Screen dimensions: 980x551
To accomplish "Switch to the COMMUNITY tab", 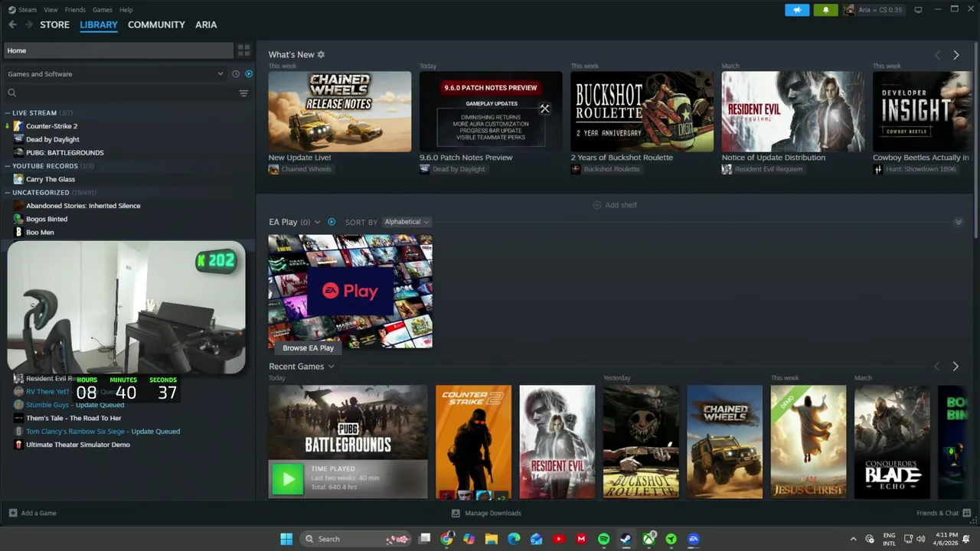I will (x=156, y=24).
